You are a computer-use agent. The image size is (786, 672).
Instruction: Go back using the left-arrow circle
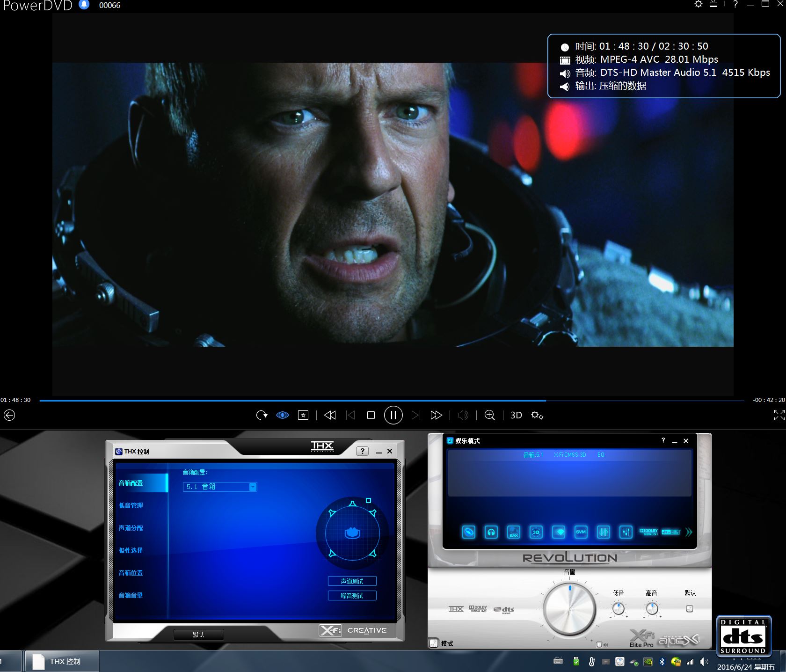pyautogui.click(x=9, y=415)
